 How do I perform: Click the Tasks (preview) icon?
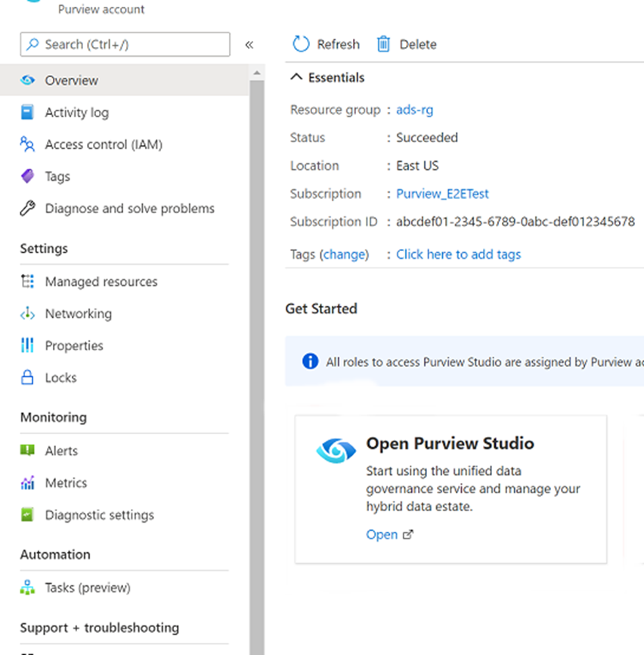[x=27, y=588]
